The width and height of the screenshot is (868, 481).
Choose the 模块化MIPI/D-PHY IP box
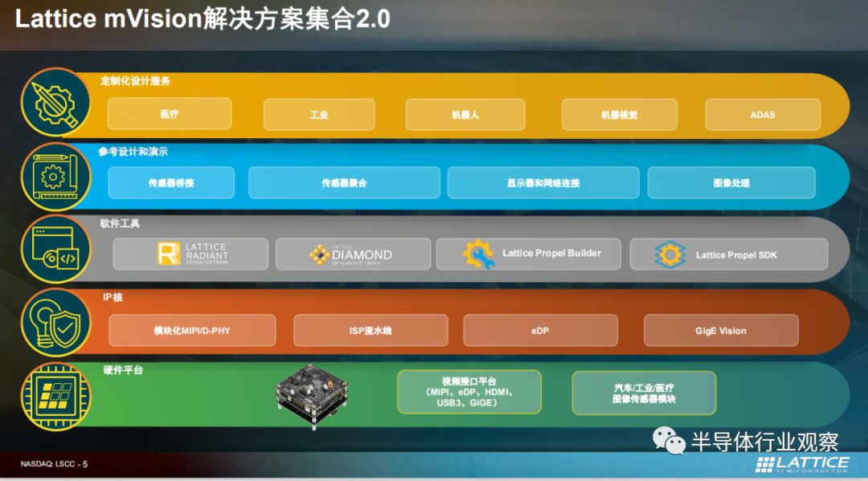192,330
